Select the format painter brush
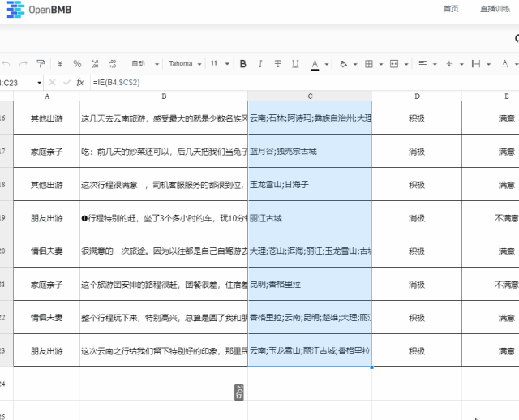519x420 pixels. (41, 64)
